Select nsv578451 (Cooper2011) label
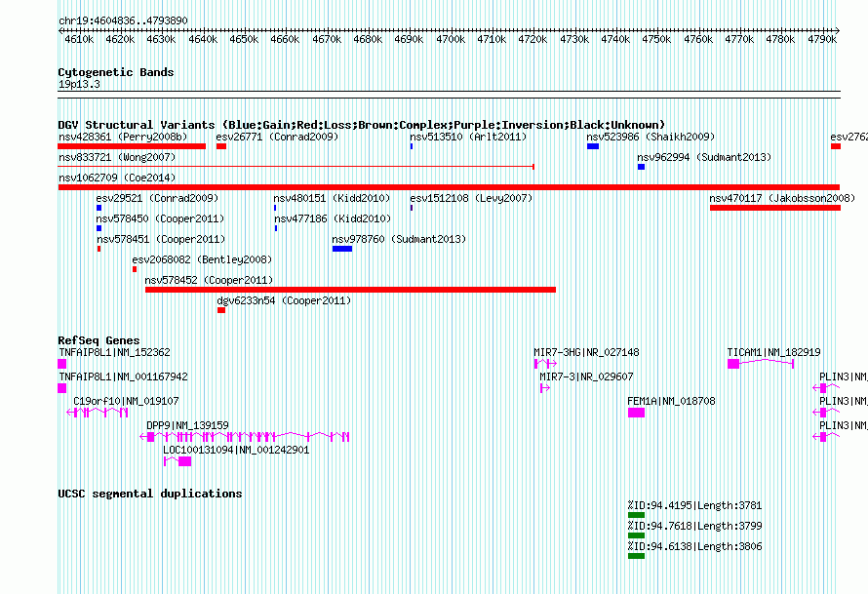 pos(161,239)
